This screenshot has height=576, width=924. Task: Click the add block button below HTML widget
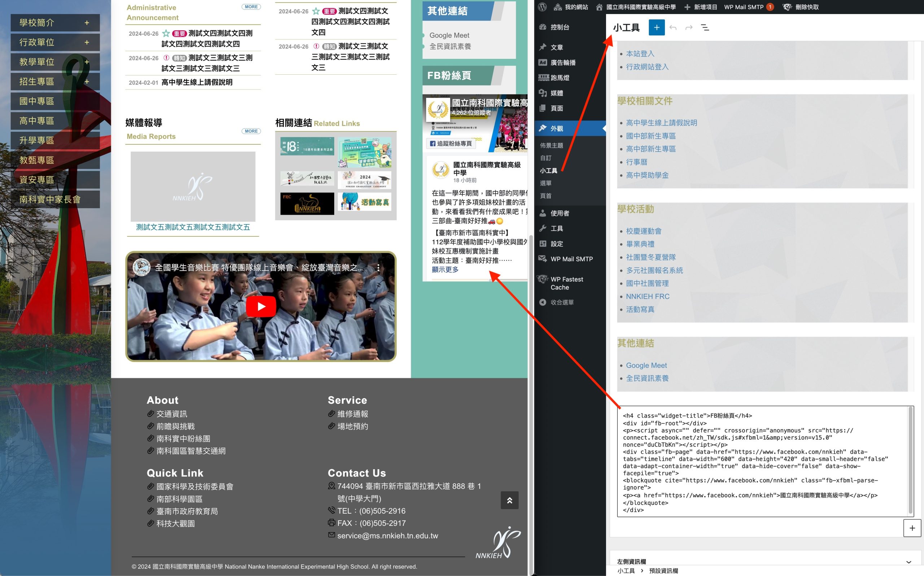pyautogui.click(x=912, y=528)
